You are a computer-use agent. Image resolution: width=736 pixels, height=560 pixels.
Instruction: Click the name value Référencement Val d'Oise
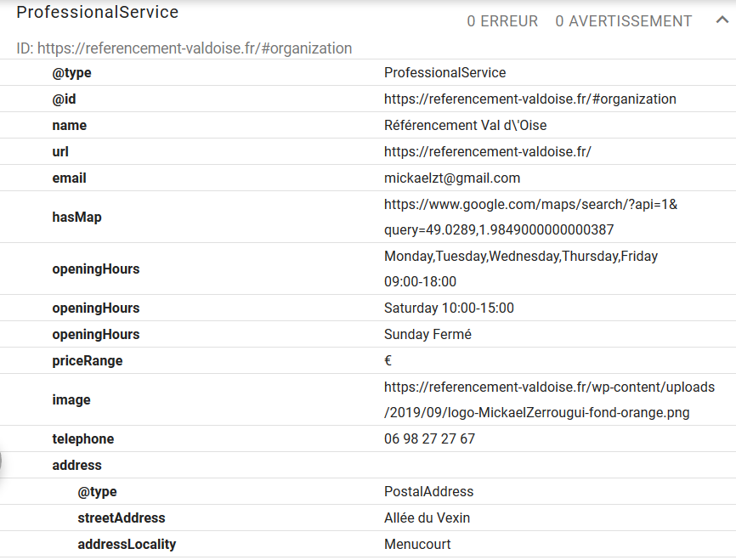[465, 125]
